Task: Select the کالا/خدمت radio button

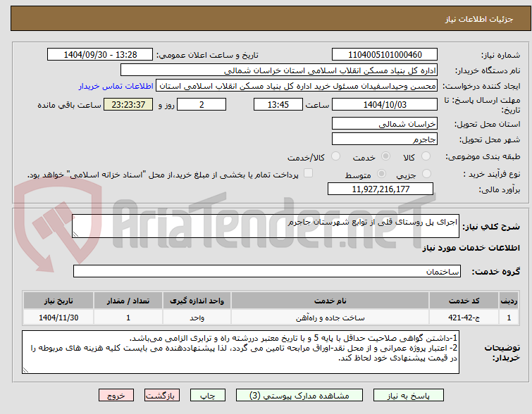Action: pos(335,156)
